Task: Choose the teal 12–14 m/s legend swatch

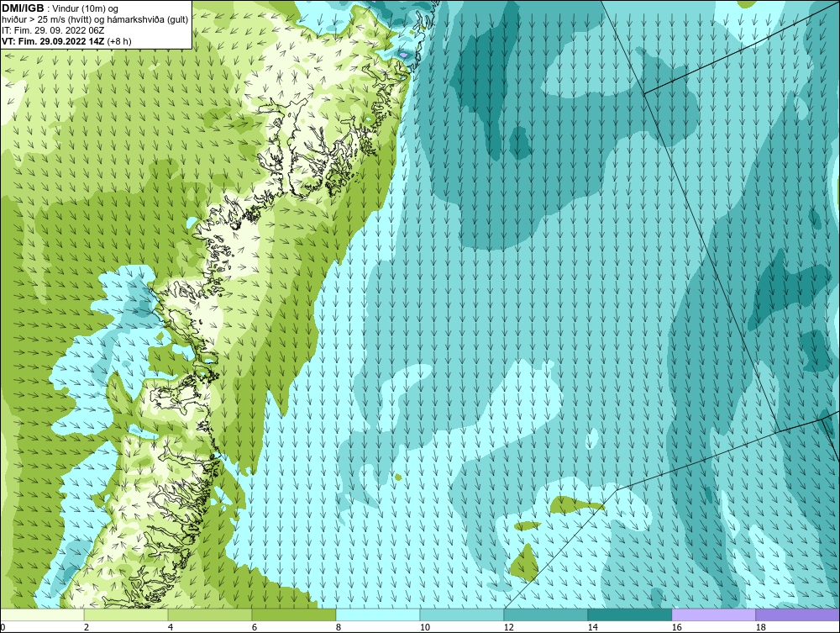Action: coord(546,615)
